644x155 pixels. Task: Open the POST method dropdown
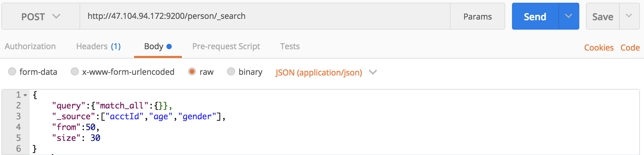tap(41, 17)
